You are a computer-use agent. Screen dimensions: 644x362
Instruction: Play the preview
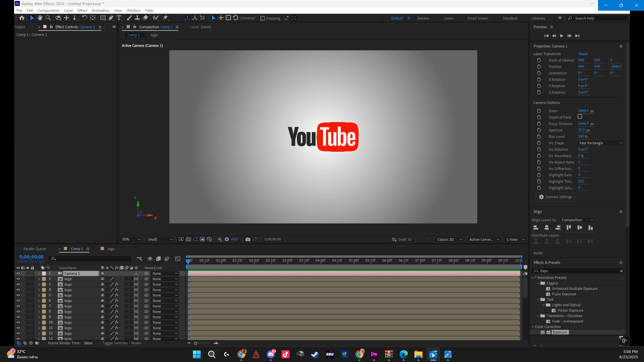tap(561, 36)
